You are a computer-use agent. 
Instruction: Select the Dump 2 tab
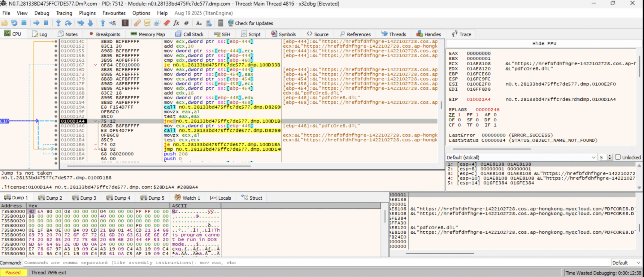point(50,198)
